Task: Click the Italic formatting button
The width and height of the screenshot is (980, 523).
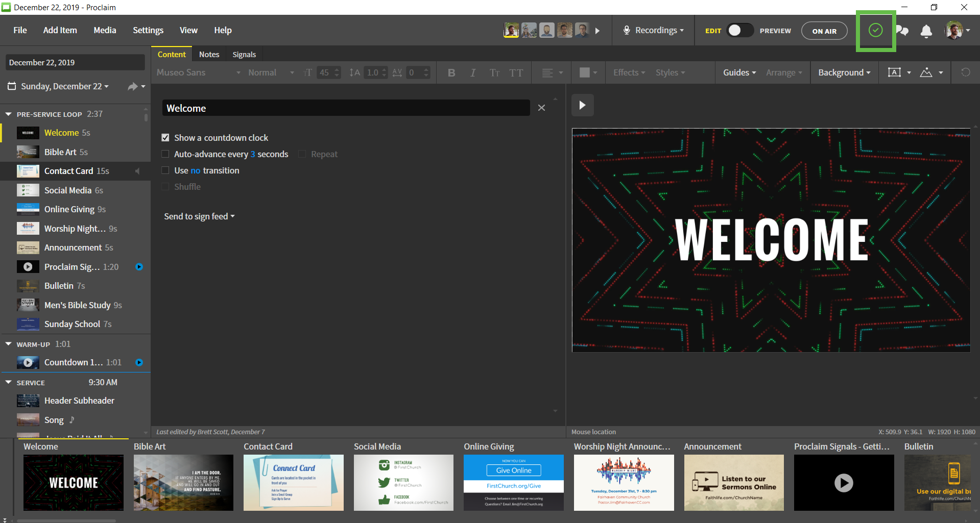Action: click(473, 72)
